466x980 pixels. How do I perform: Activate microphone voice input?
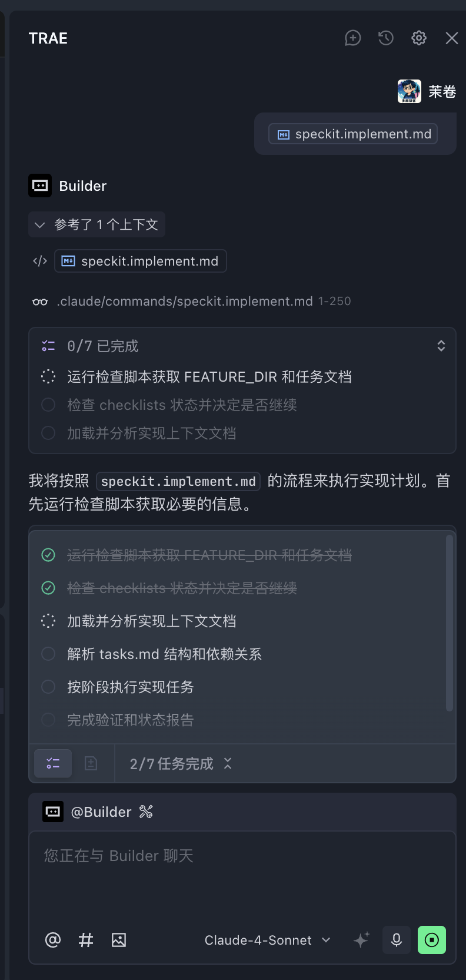pos(397,940)
